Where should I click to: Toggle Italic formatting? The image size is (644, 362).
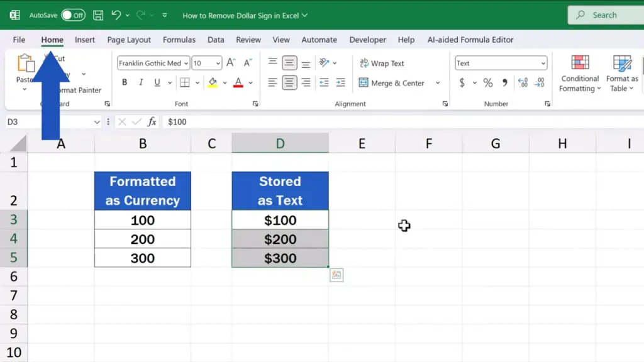(140, 82)
